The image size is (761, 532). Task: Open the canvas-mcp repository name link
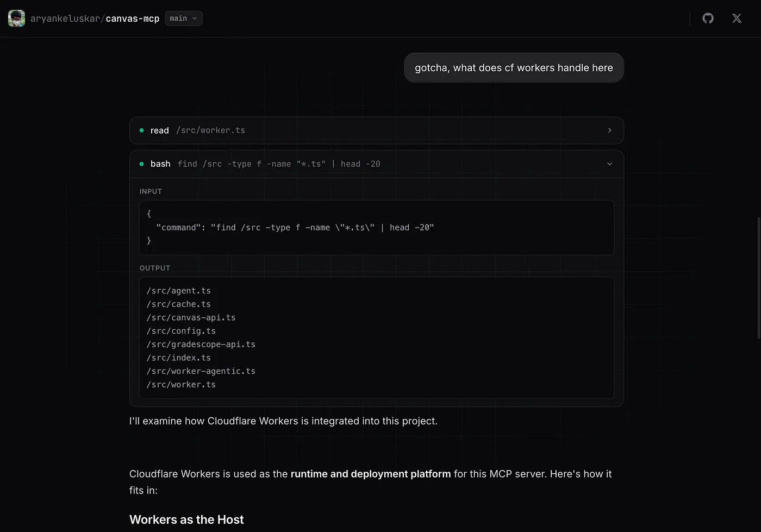tap(132, 18)
